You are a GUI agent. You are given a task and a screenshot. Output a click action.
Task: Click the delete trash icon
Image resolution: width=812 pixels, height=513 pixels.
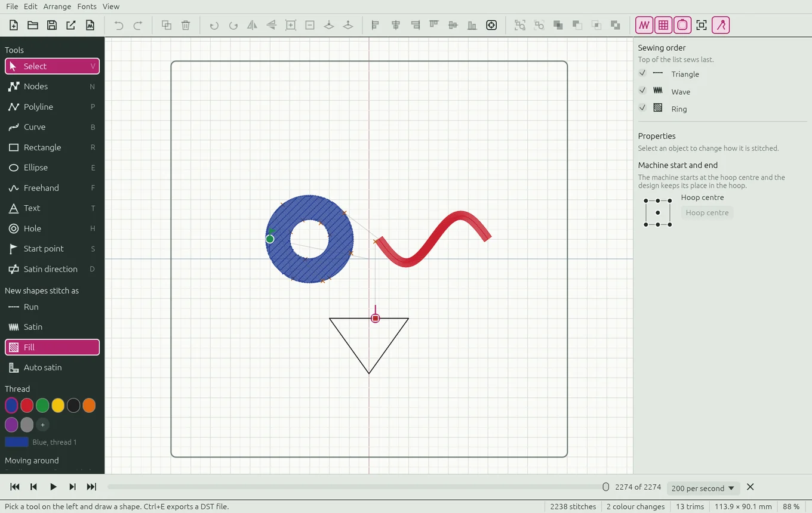(x=186, y=25)
